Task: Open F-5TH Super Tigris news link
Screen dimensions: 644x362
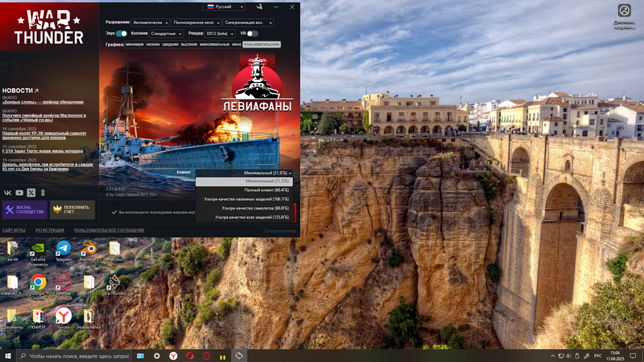Action: pos(43,151)
